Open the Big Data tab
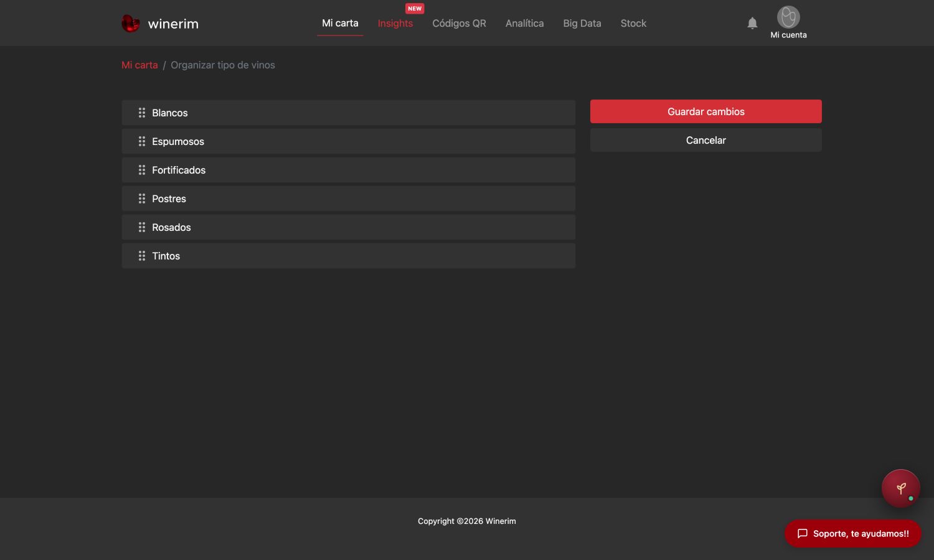 tap(582, 23)
